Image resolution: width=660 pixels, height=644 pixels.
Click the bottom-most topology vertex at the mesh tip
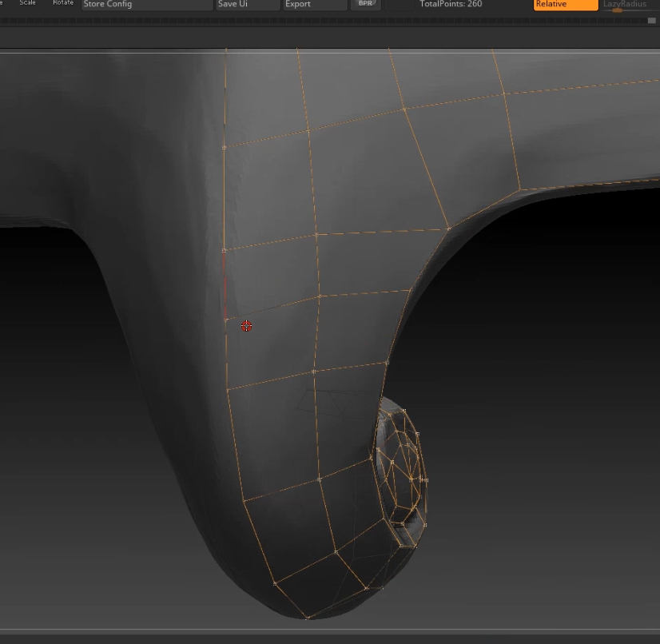307,617
